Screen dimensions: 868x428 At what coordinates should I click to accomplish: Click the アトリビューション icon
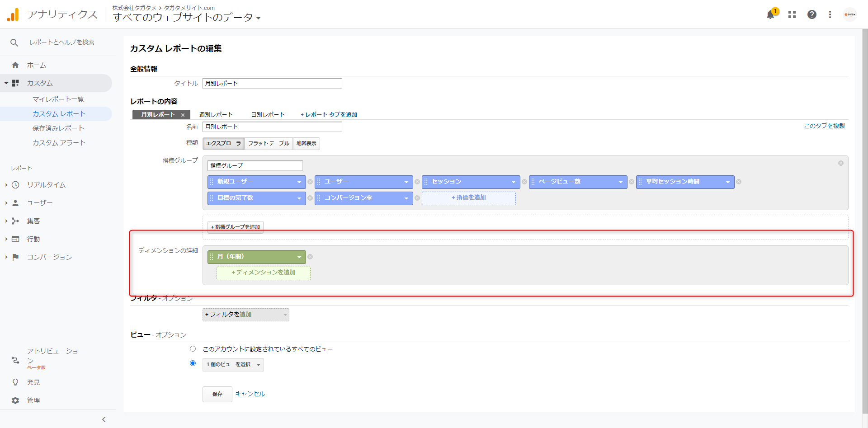[x=15, y=360]
